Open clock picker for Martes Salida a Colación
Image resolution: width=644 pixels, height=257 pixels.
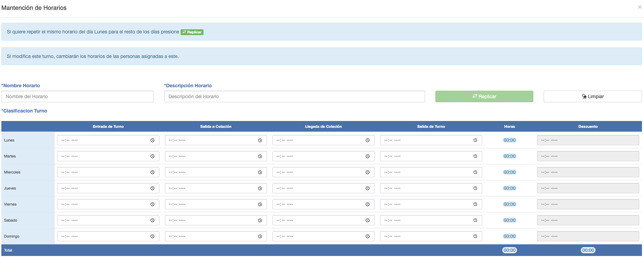pos(260,156)
